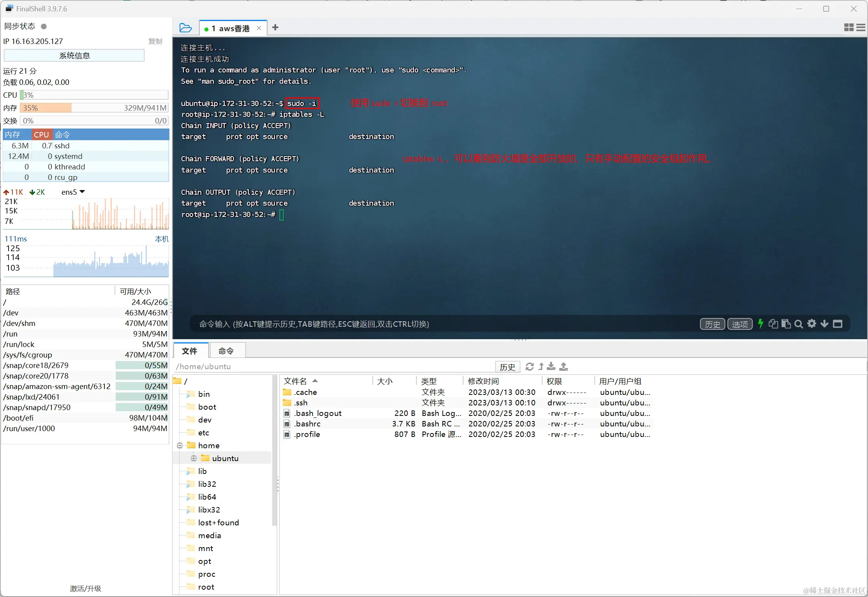
Task: Click the command input field
Action: 428,324
